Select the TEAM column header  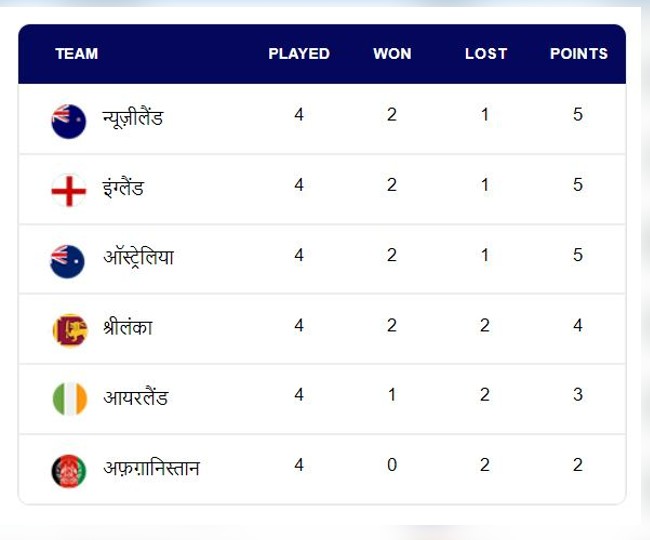(77, 54)
